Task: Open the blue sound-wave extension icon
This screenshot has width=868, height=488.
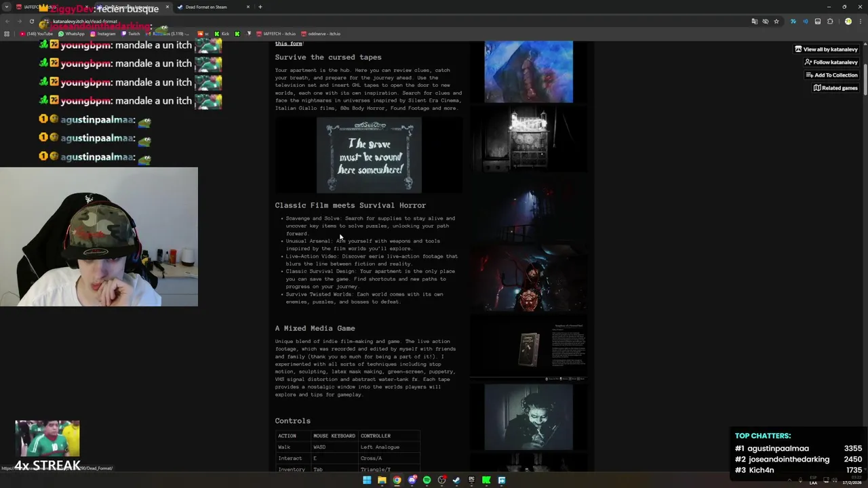Action: point(806,22)
